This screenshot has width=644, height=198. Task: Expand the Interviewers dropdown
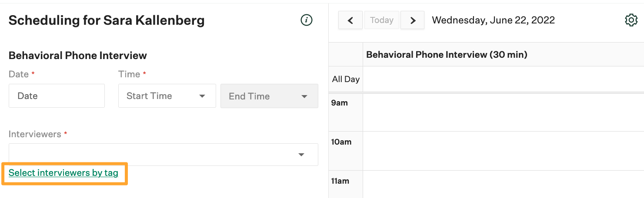pyautogui.click(x=164, y=155)
